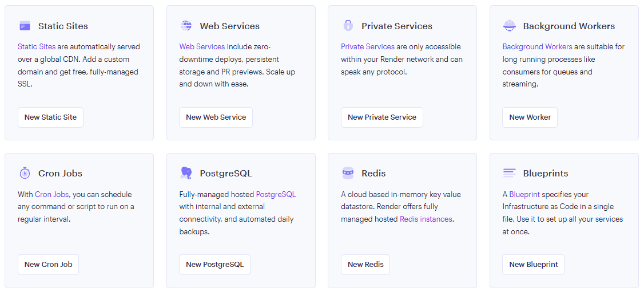Click the New PostgreSQL button
Screen dimensions: 644x295
[215, 265]
